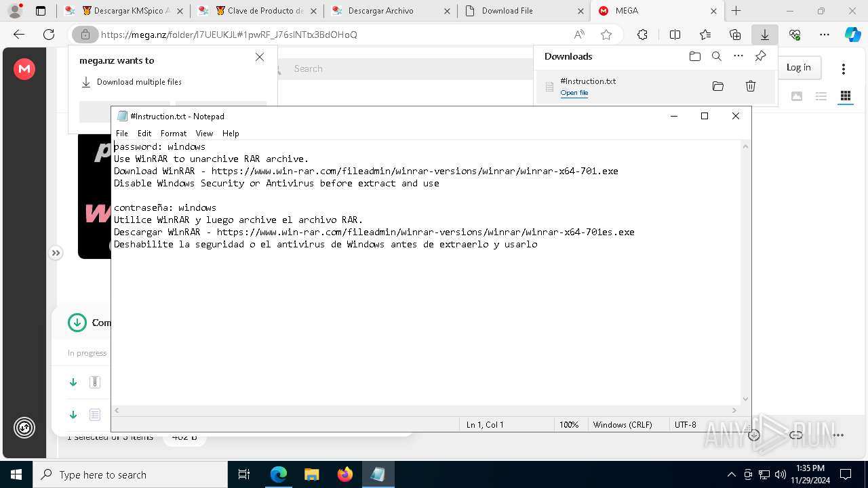Viewport: 868px width, 488px height.
Task: Delete #Instruction.txt download entry
Action: pyautogui.click(x=751, y=86)
